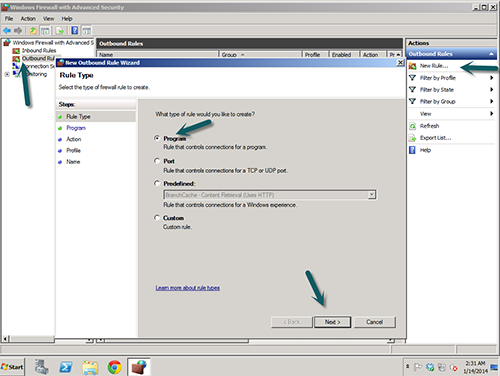Click the Show/Hide action pane toolbar icon
The image size is (500, 376).
pyautogui.click(x=87, y=31)
